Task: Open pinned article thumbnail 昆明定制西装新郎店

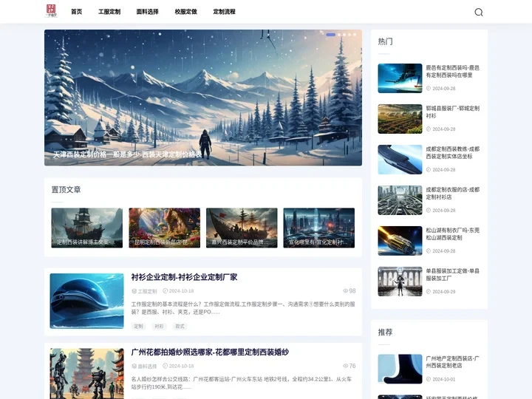Action: tap(164, 228)
